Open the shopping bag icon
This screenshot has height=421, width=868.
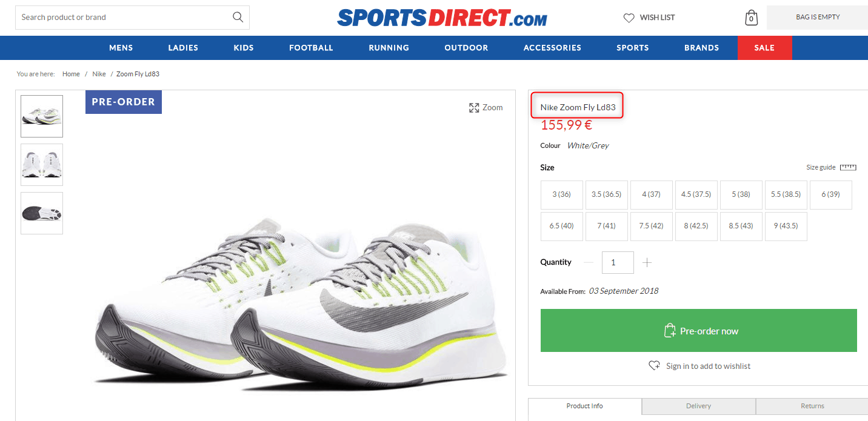pyautogui.click(x=751, y=18)
